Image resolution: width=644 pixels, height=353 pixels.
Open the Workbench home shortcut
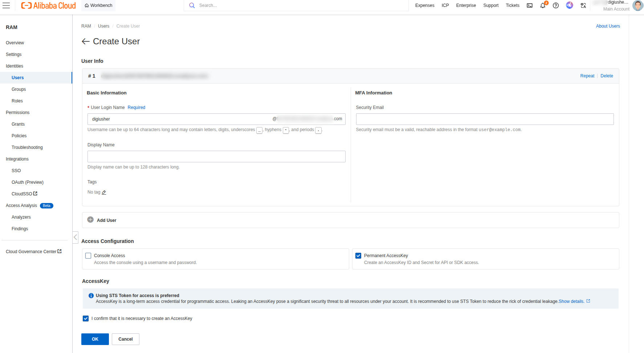[98, 5]
